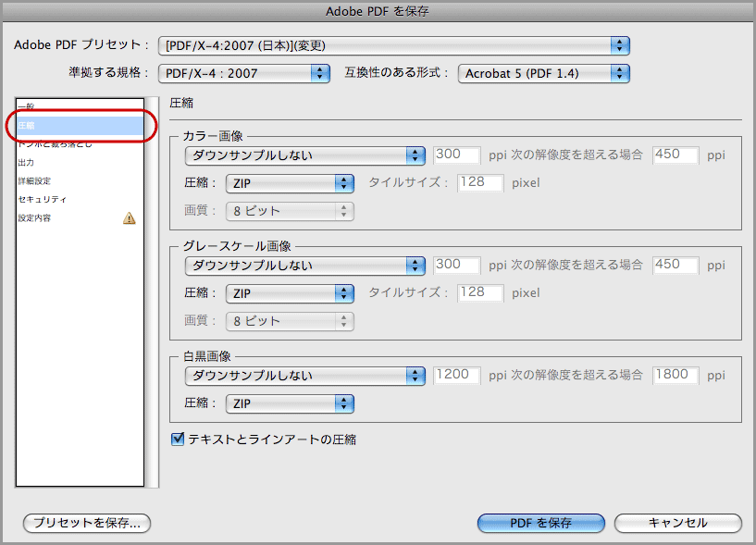Open カラー画像 圧縮 ZIP dropdown
The image size is (756, 545).
(290, 183)
